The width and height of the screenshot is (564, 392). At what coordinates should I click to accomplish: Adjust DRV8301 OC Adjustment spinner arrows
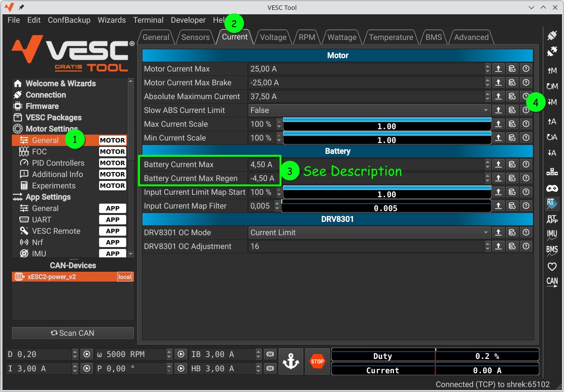coord(488,247)
